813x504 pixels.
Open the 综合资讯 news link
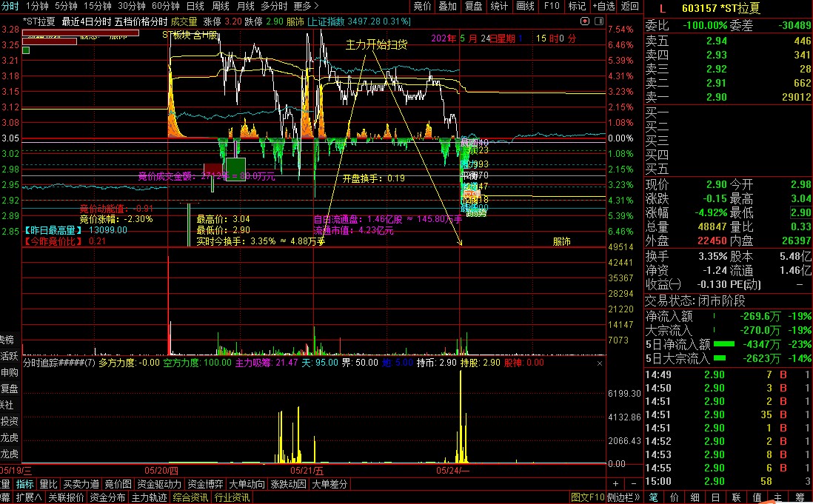click(190, 498)
